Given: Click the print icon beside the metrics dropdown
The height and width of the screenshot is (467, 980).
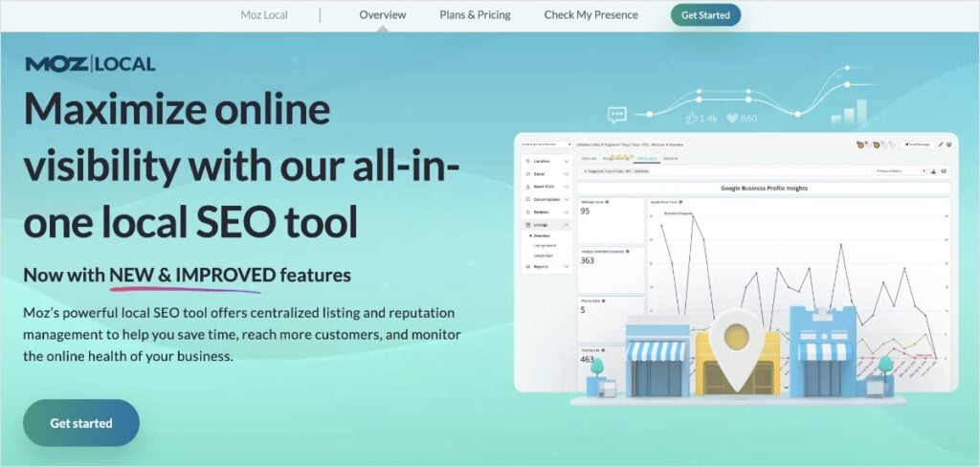Looking at the screenshot, I should pyautogui.click(x=944, y=170).
